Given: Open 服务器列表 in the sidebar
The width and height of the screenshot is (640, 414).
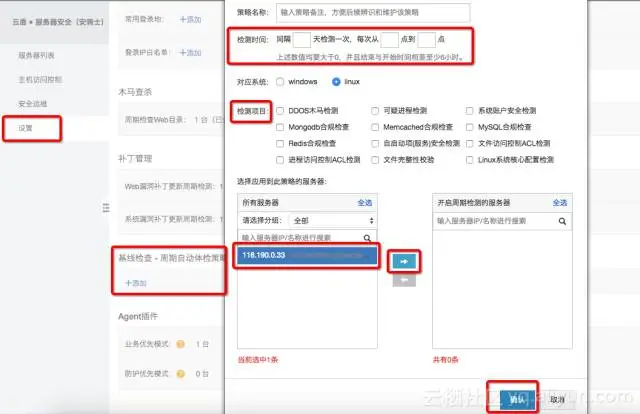Looking at the screenshot, I should click(36, 55).
